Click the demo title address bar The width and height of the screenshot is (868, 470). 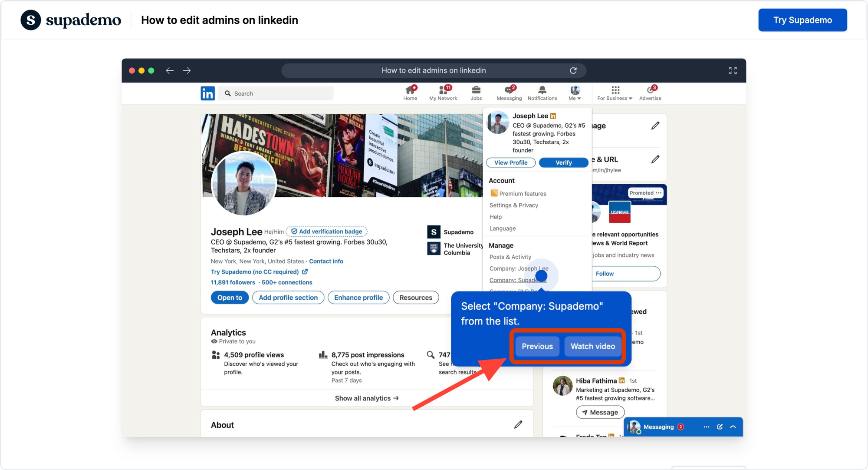434,70
